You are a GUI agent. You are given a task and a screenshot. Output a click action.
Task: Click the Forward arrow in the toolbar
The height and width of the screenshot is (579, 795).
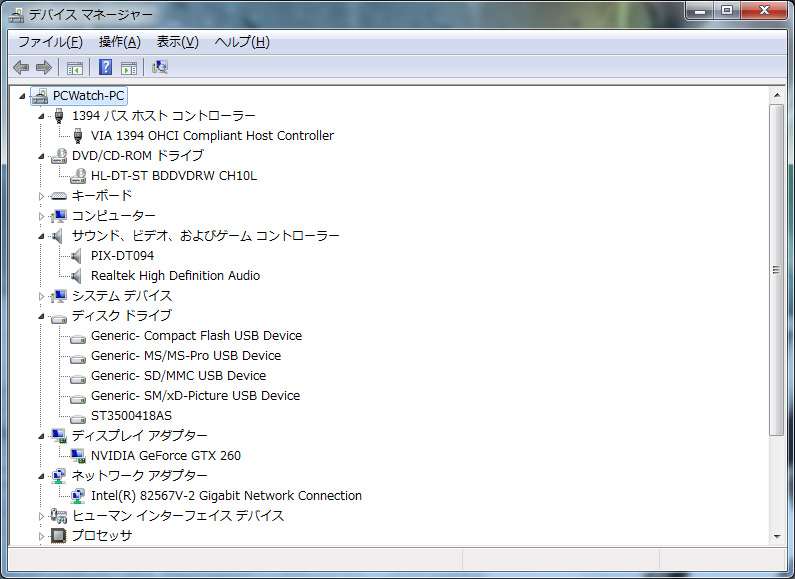[43, 67]
